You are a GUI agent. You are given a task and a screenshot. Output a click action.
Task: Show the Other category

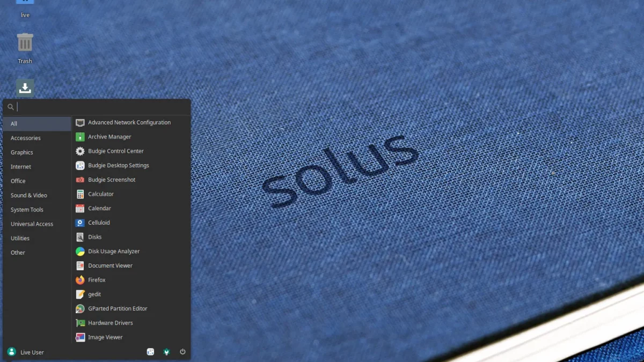coord(37,253)
